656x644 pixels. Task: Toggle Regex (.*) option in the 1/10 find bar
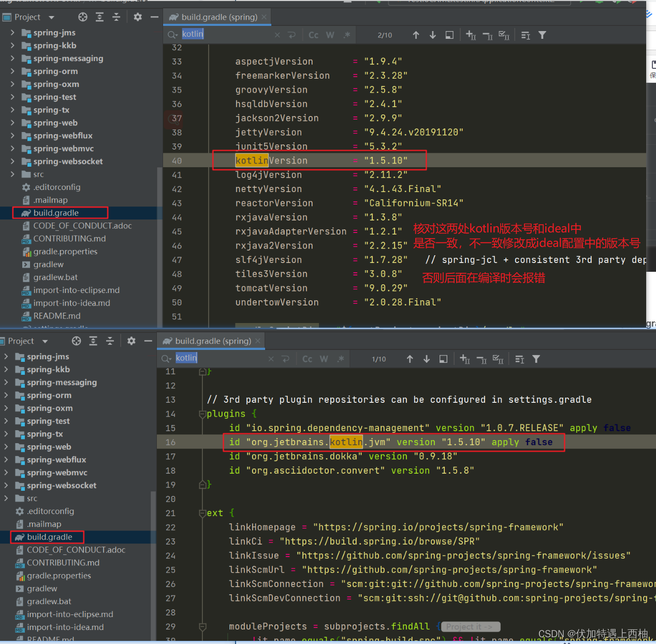(x=341, y=359)
